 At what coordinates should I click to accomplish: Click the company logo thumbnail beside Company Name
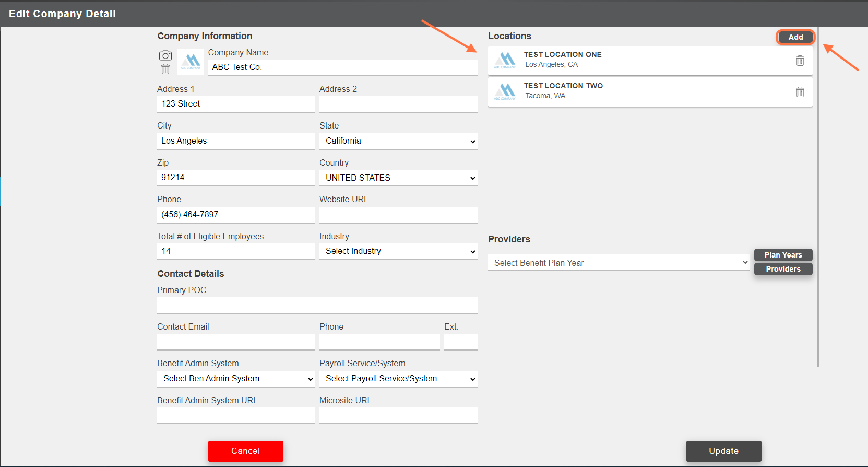[191, 62]
